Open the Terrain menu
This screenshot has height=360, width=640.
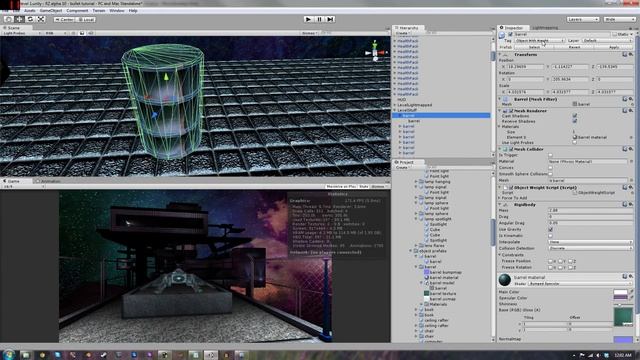coord(99,11)
